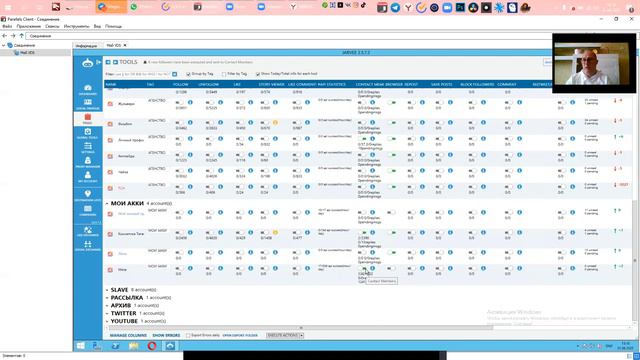Open the Execute Actions dropdown arrow
This screenshot has width=640, height=360.
(302, 336)
